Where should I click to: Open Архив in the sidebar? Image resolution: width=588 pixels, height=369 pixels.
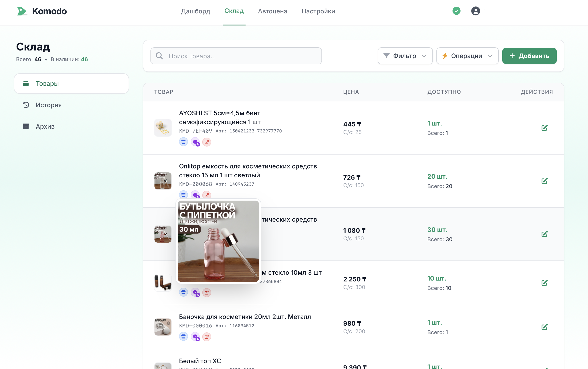click(71, 126)
